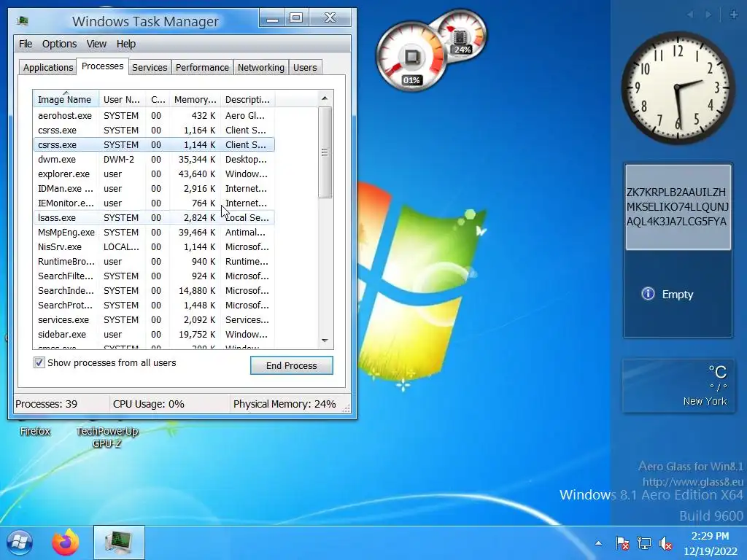Click the Task Manager taskbar icon

coord(119,542)
